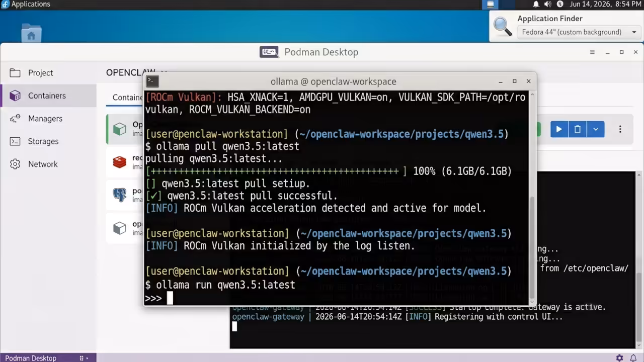The width and height of the screenshot is (644, 362).
Task: Maximize the Podman Desktop window
Action: tap(621, 52)
